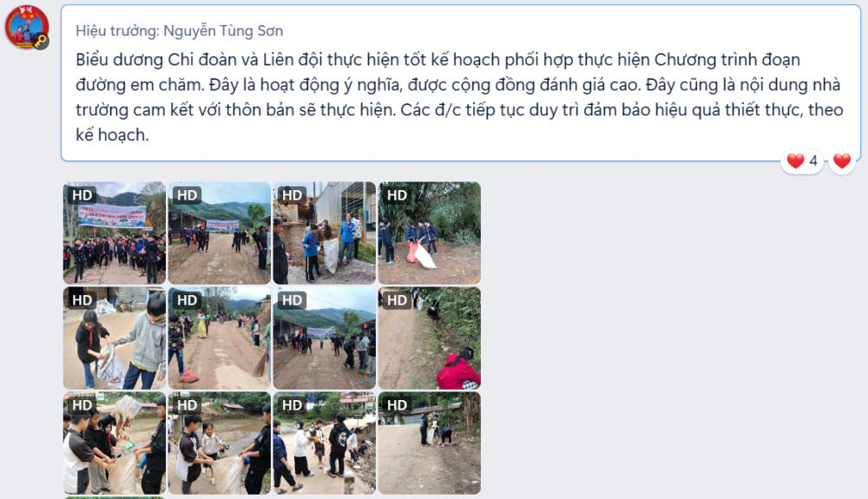
Task: View the photo of a blue-jacketed person holding a white sack
Action: (325, 233)
